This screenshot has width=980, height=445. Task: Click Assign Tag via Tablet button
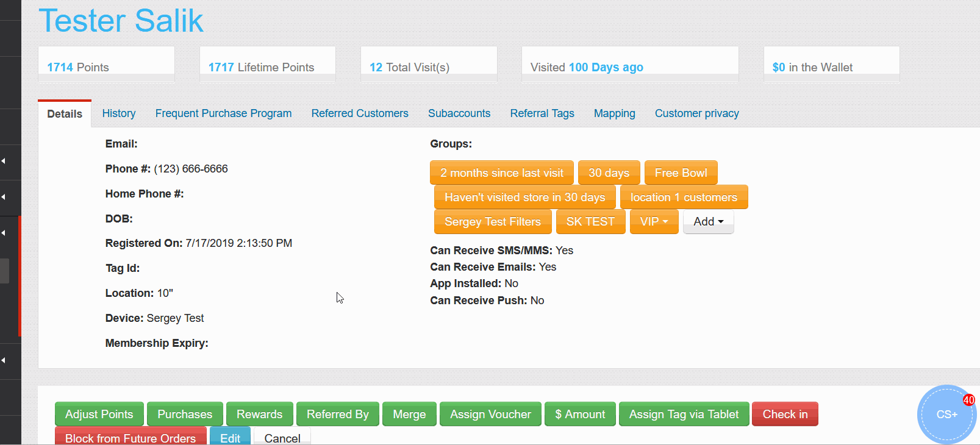click(x=684, y=415)
